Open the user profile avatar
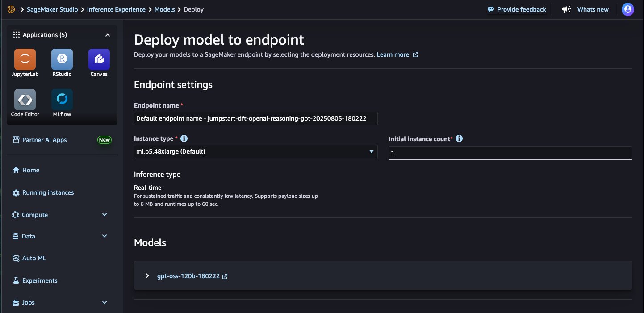The width and height of the screenshot is (644, 313). coord(628,9)
